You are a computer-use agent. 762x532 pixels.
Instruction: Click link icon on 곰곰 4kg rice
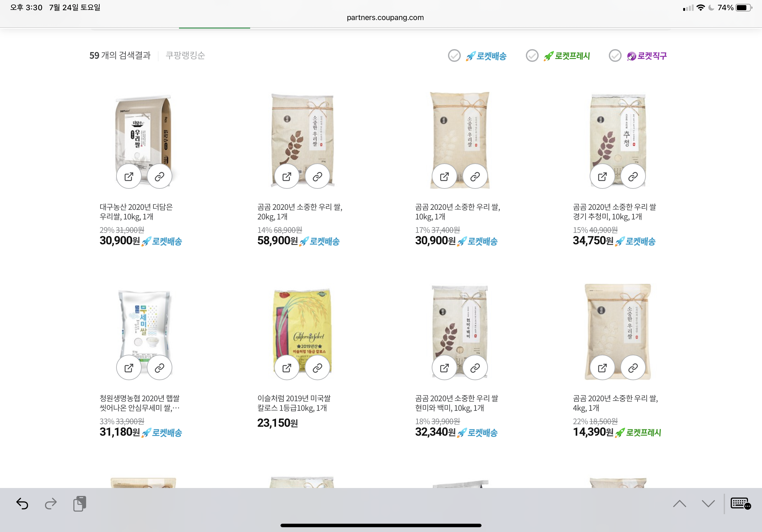point(633,368)
